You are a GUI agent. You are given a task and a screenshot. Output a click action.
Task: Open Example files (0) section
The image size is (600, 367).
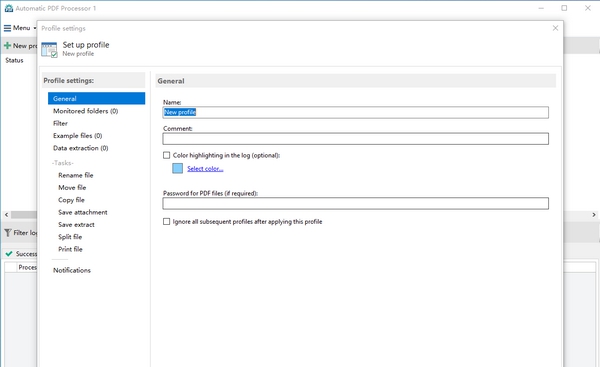pos(77,135)
